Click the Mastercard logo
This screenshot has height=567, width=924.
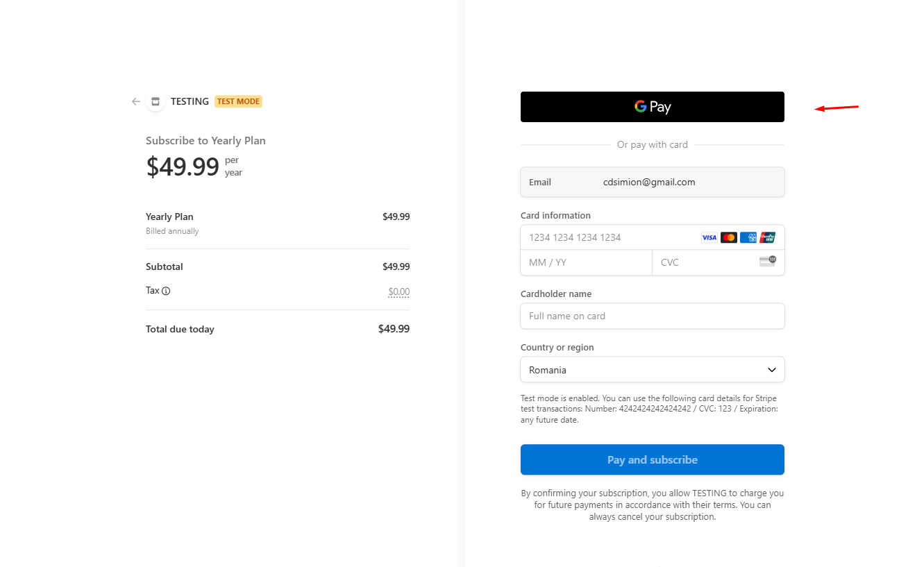point(729,237)
